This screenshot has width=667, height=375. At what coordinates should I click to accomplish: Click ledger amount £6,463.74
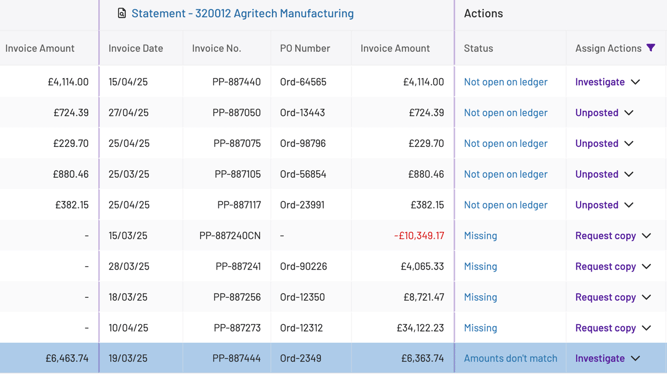67,358
